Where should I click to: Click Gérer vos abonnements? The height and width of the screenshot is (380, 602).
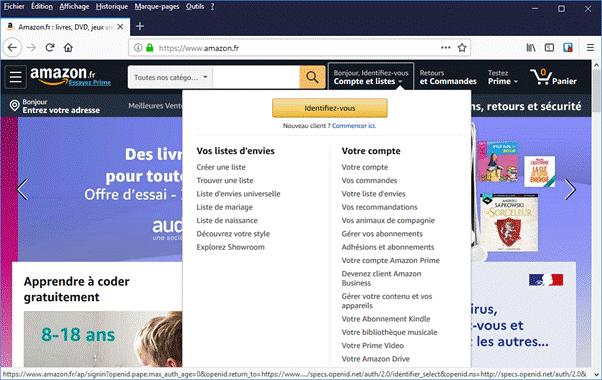[382, 234]
